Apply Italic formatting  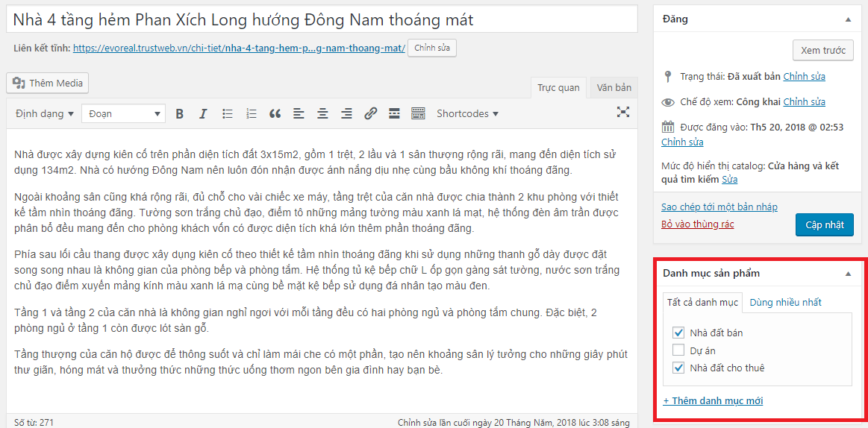pyautogui.click(x=203, y=114)
